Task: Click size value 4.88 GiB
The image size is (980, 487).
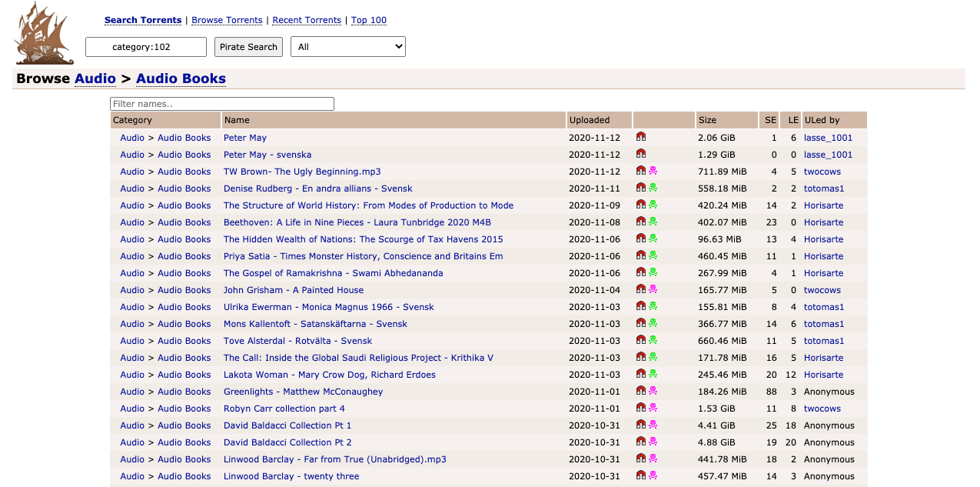Action: pyautogui.click(x=715, y=442)
